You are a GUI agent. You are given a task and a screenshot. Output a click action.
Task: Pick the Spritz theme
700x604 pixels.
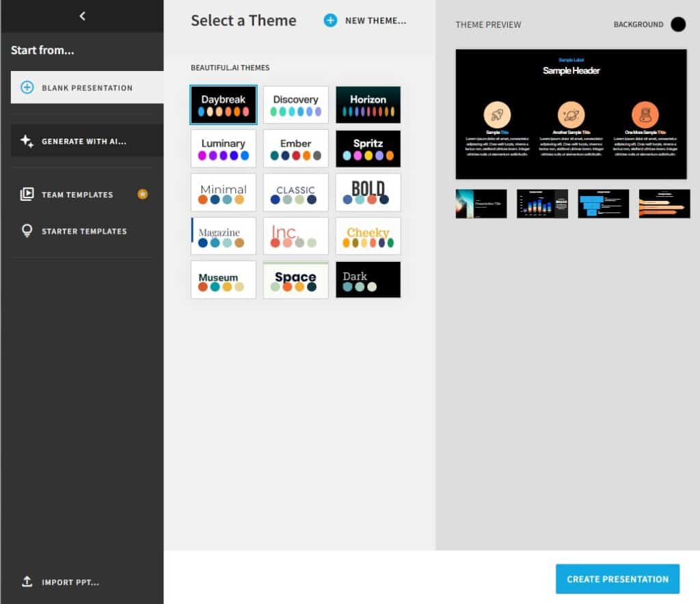368,149
